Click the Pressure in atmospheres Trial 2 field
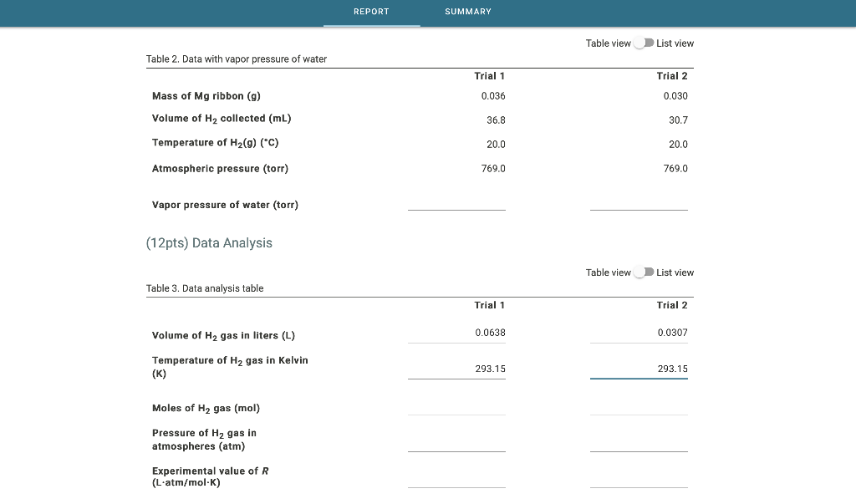This screenshot has width=856, height=504. click(x=639, y=445)
